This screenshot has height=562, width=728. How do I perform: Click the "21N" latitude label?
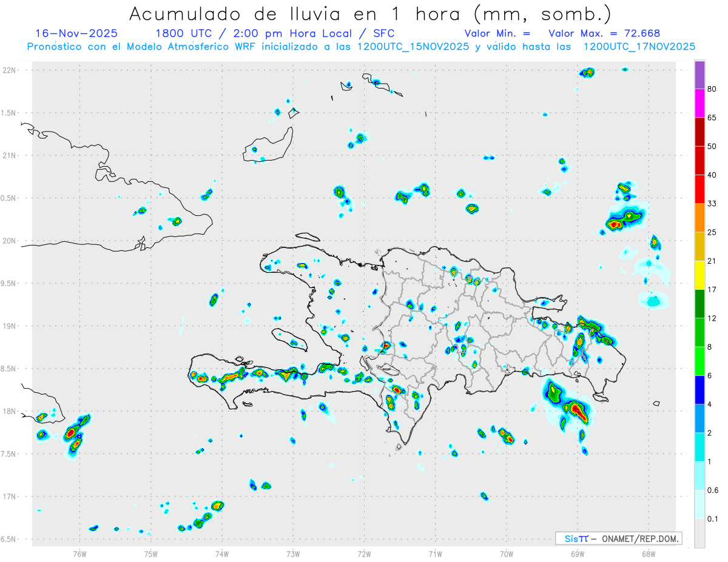pos(9,155)
